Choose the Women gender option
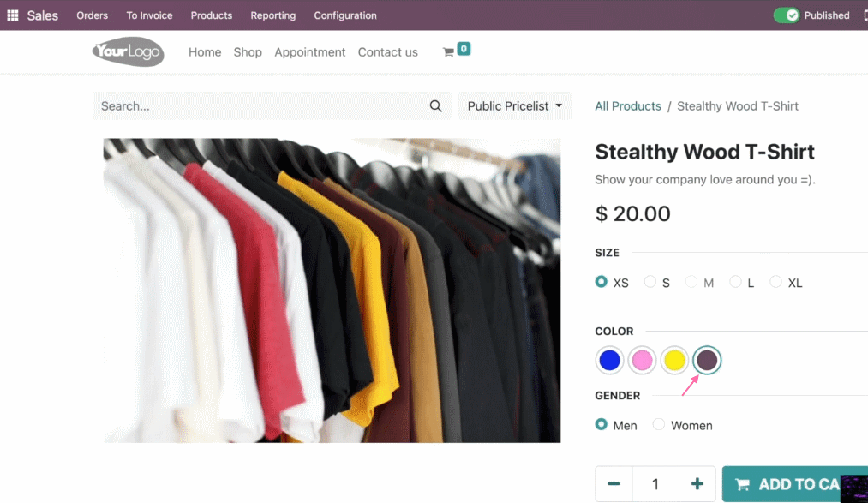The width and height of the screenshot is (868, 503). pyautogui.click(x=658, y=424)
